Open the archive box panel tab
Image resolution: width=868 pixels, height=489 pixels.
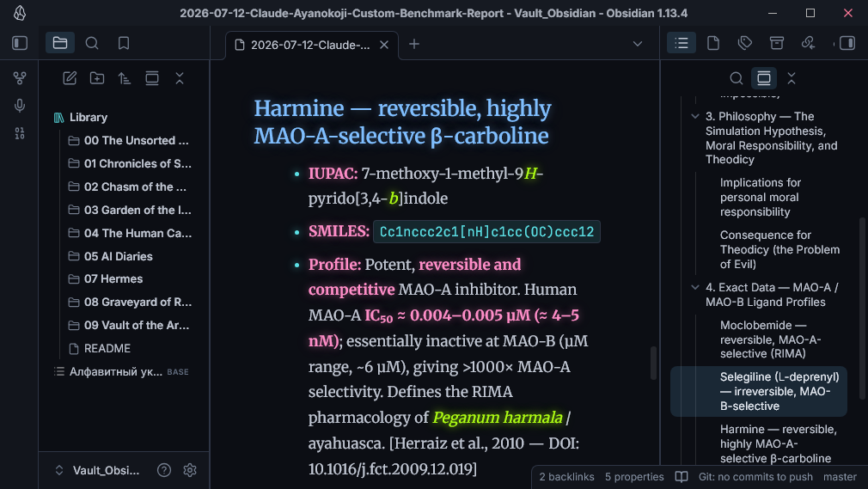777,43
